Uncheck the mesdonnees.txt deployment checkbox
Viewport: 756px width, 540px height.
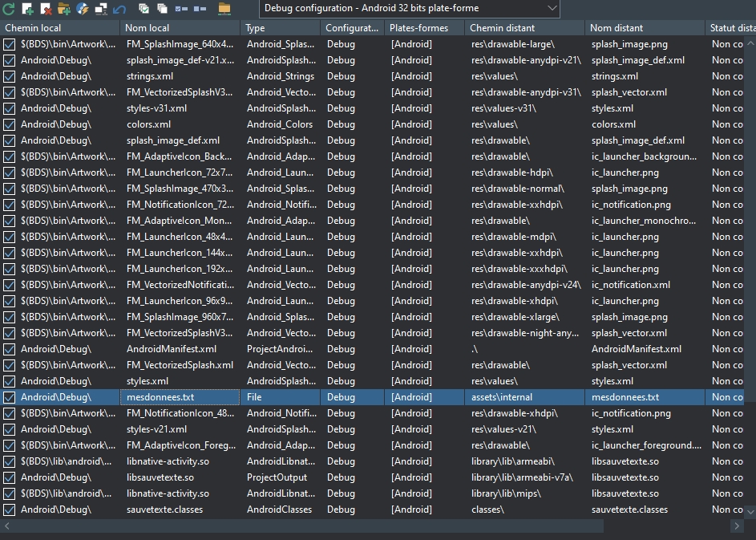[9, 397]
